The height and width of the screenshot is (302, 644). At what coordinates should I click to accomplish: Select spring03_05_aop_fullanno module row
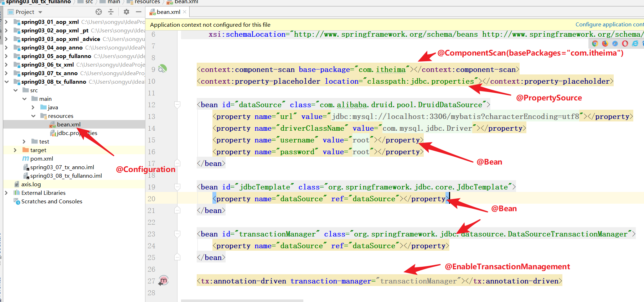click(x=74, y=56)
